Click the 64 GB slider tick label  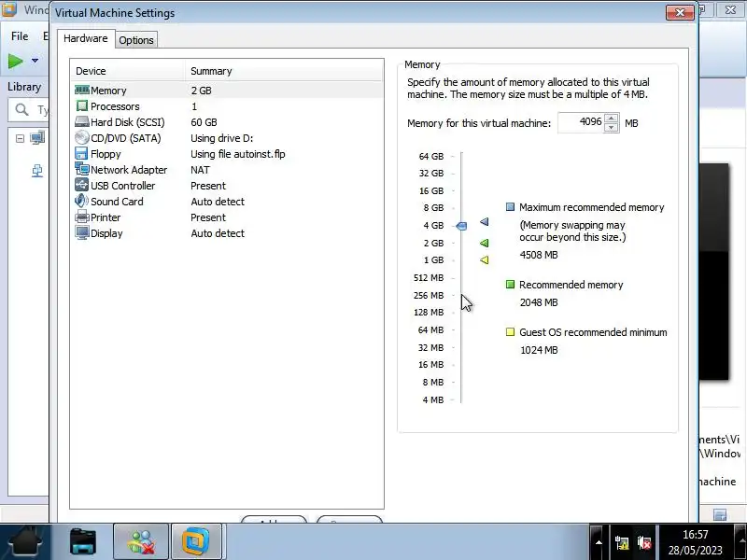tap(431, 156)
